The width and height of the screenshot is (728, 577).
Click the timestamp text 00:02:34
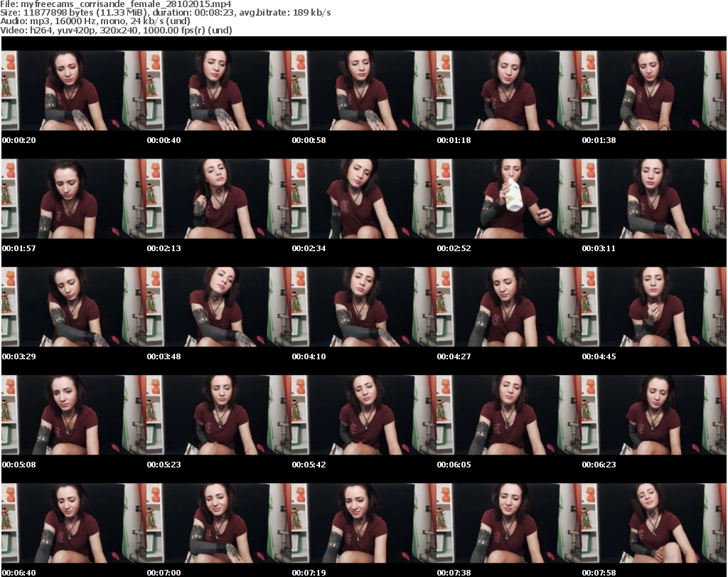309,248
